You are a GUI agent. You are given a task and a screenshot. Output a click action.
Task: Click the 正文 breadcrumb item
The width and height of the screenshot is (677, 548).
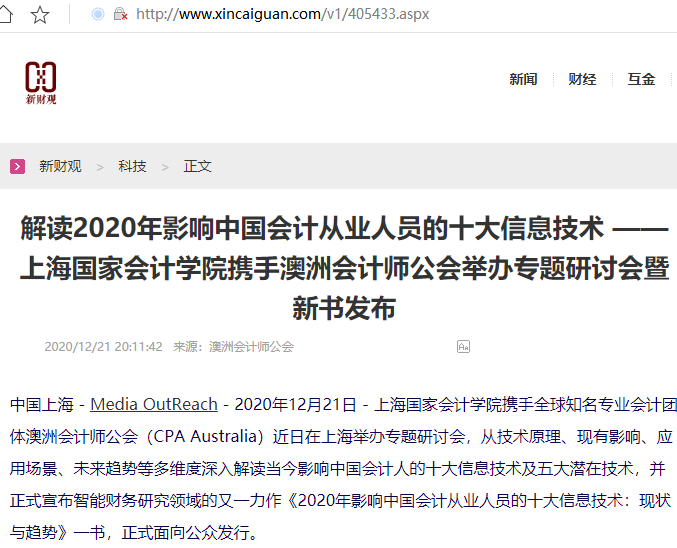pos(197,167)
